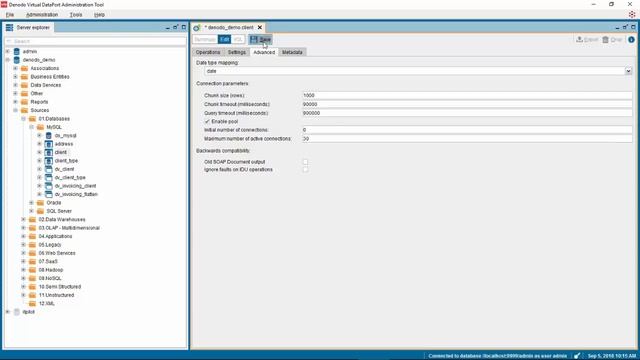Maximize the Server explorer panel
The height and width of the screenshot is (360, 640).
(184, 27)
